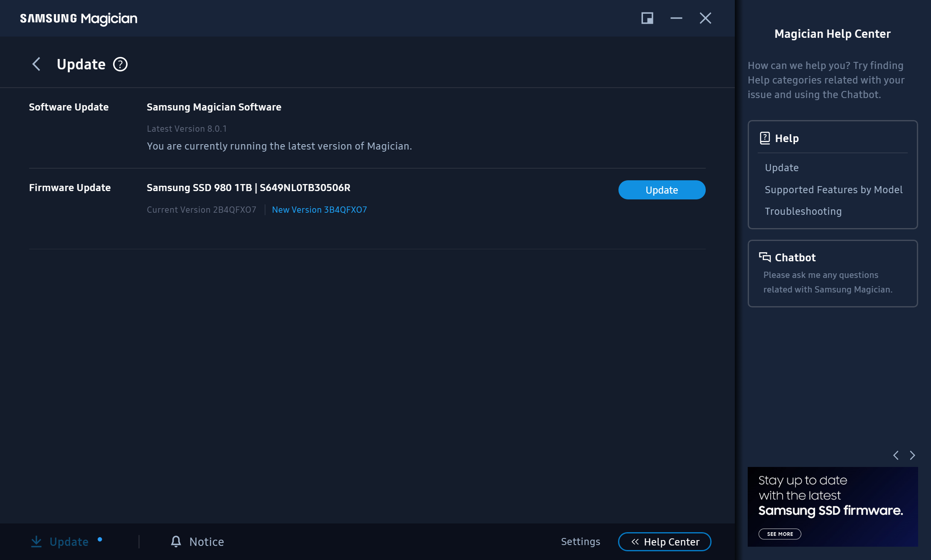Go back using the left arrow icon
Viewport: 931px width, 560px height.
(37, 64)
